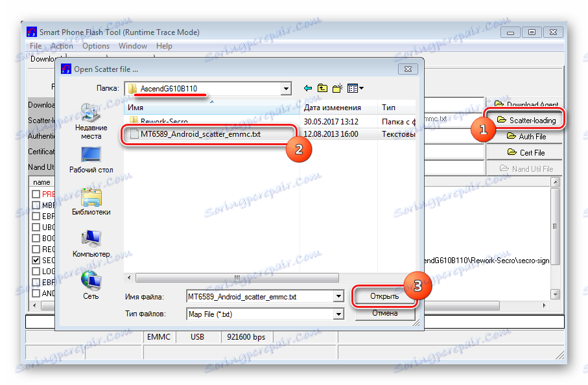Screen dimensions: 588x385
Task: Open Desktop (Рабочий стол) shortcut
Action: coord(91,160)
